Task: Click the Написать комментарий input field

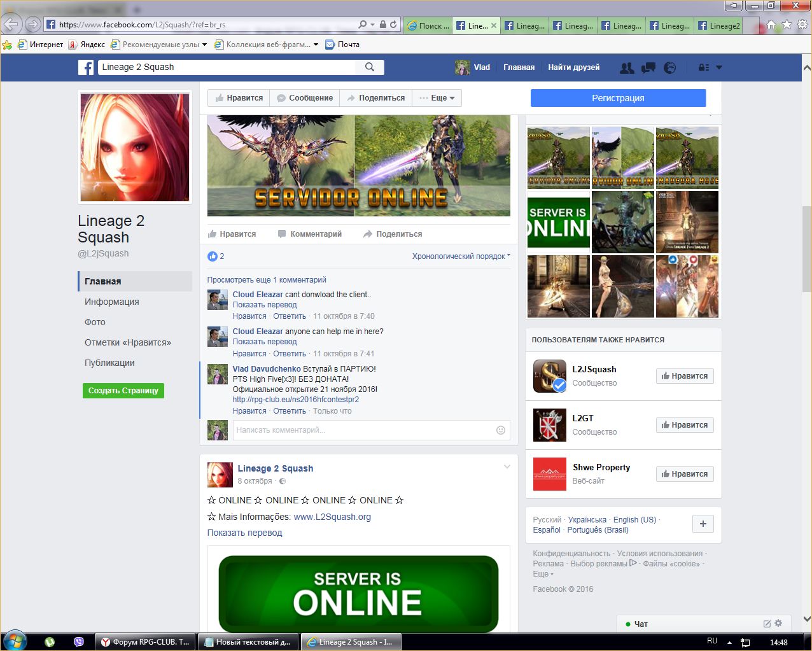Action: 363,430
